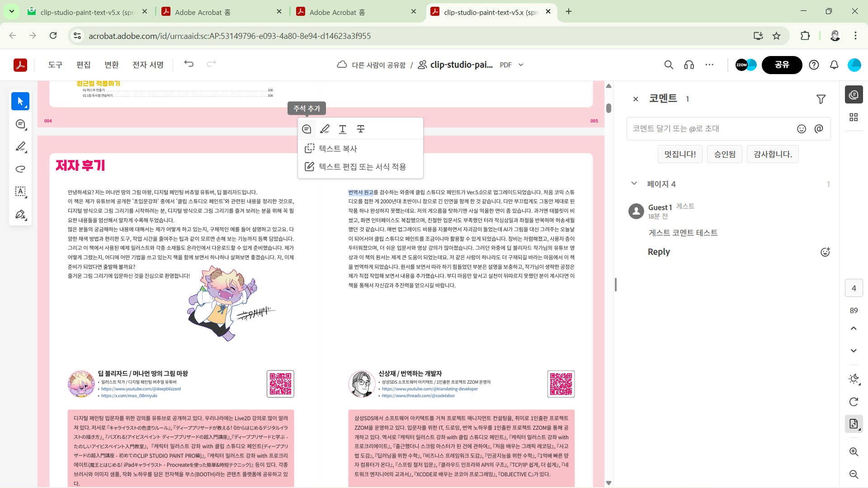Viewport: 868px width, 488px height.
Task: Click the 공유 share button
Action: [x=782, y=65]
